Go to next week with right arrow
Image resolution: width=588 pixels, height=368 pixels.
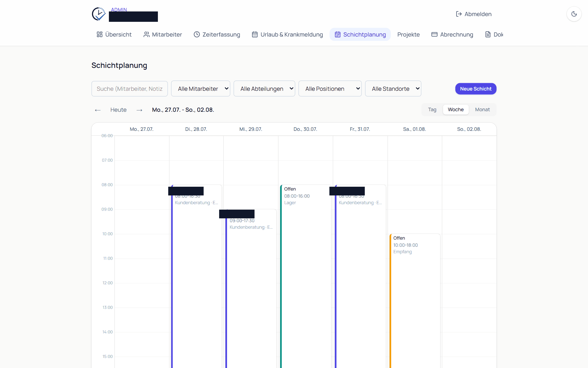pos(139,110)
